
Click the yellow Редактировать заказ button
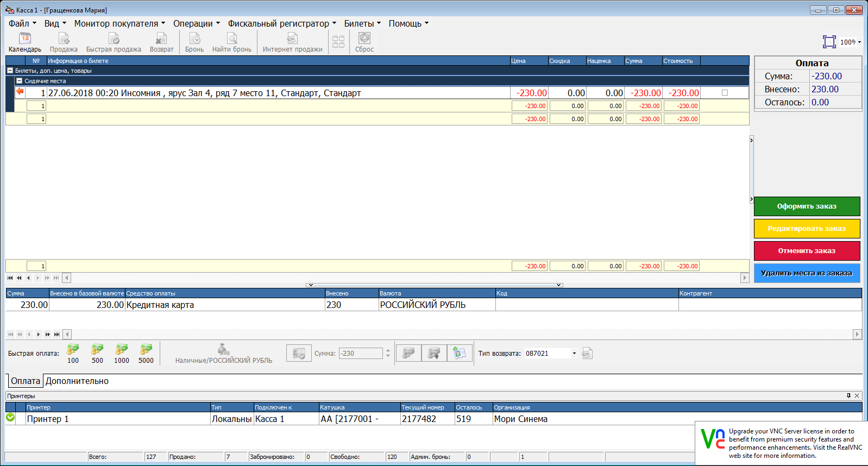pyautogui.click(x=807, y=229)
